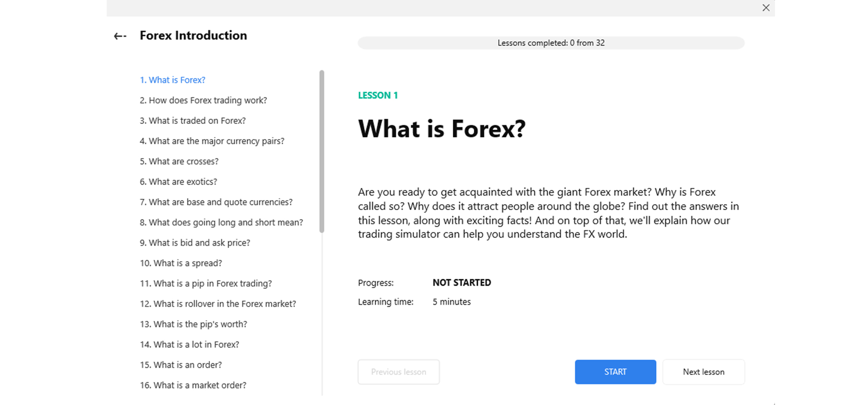This screenshot has width=868, height=405.
Task: Choose lesson 6 What are exotics?
Action: pyautogui.click(x=178, y=182)
